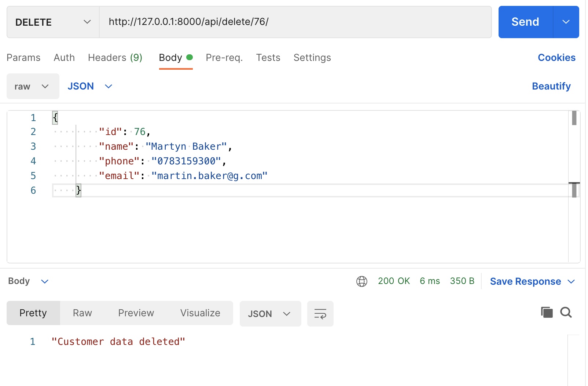The image size is (588, 386).
Task: Click the Beautify link
Action: (x=551, y=86)
